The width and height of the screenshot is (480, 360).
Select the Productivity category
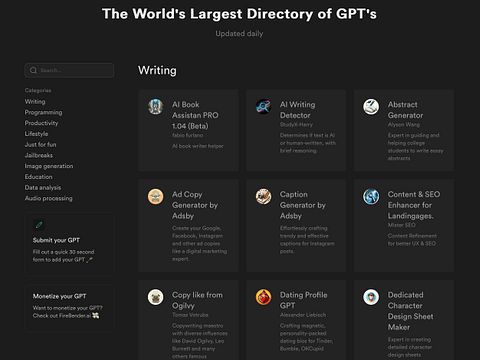click(x=41, y=123)
